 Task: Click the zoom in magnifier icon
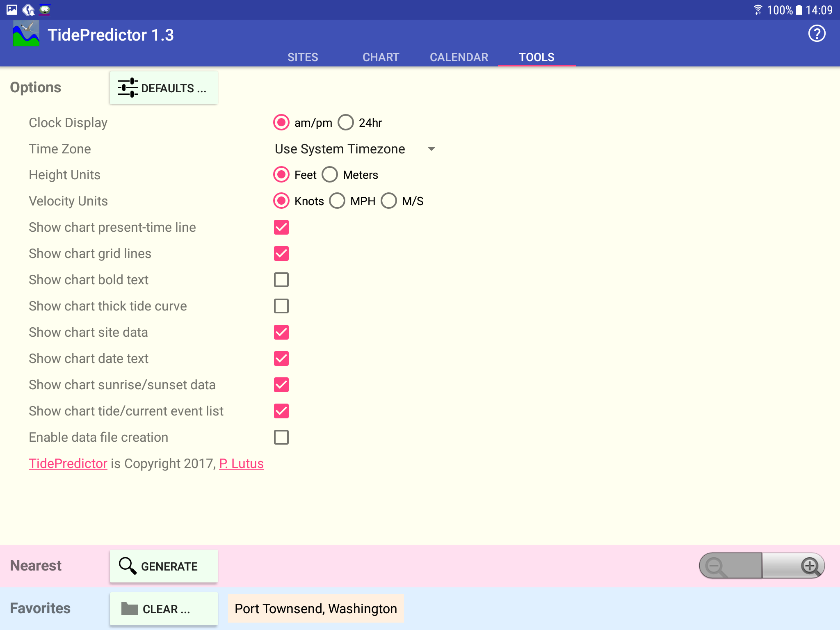(x=810, y=566)
